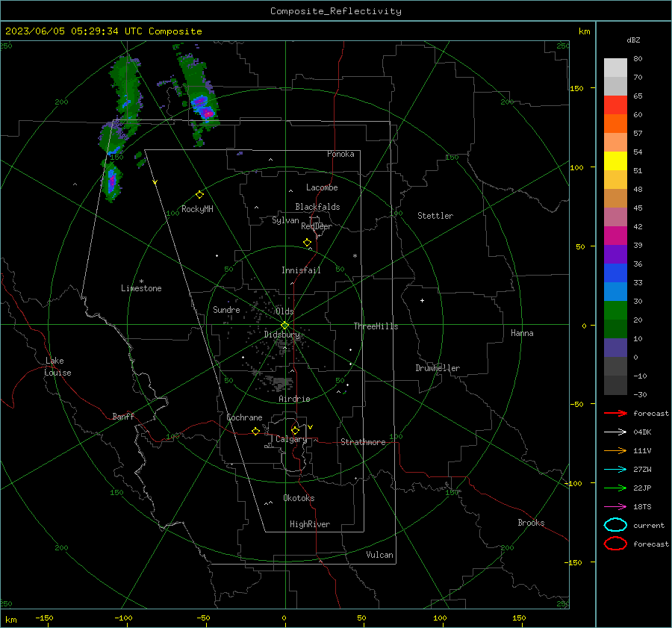This screenshot has width=672, height=628.
Task: Click the Composite_Reflectivity title
Action: pos(335,11)
